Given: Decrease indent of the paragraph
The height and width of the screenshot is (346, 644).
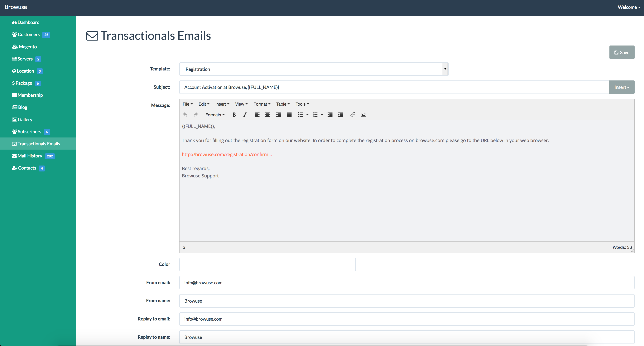Looking at the screenshot, I should pyautogui.click(x=330, y=115).
